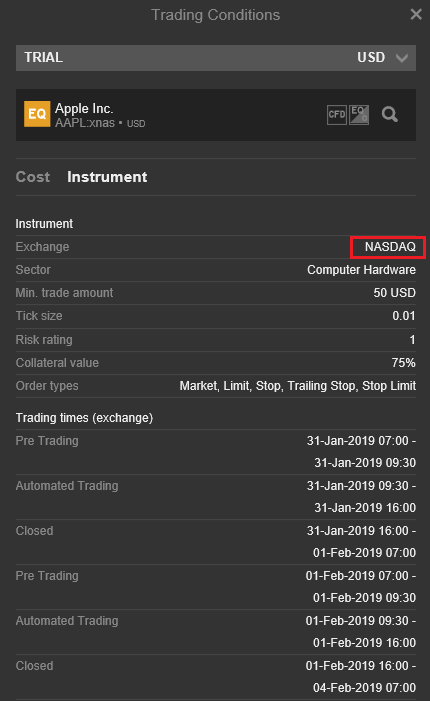The width and height of the screenshot is (430, 701).
Task: Click the EQ options icon next to CFD
Action: click(359, 115)
